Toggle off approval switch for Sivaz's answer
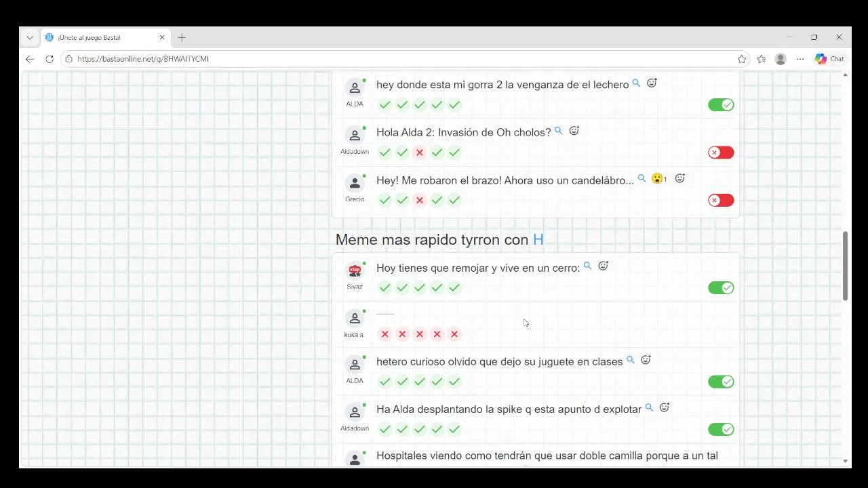868x488 pixels. [721, 288]
